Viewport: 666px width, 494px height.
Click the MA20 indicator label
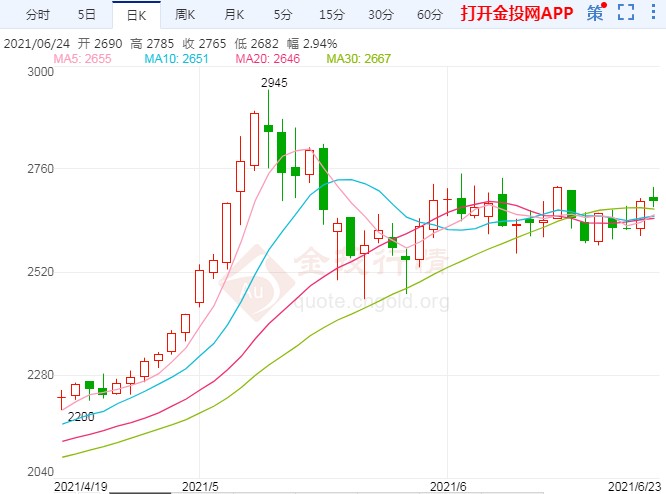(268, 59)
